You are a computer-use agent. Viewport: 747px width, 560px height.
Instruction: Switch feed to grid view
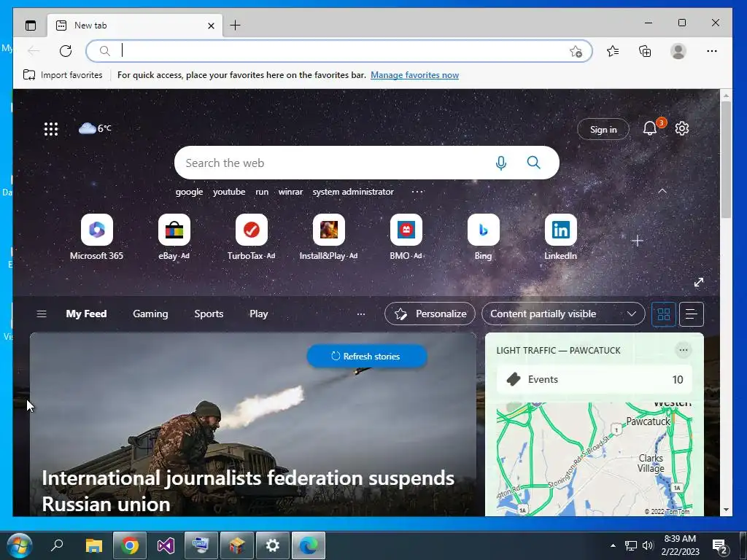pyautogui.click(x=664, y=314)
